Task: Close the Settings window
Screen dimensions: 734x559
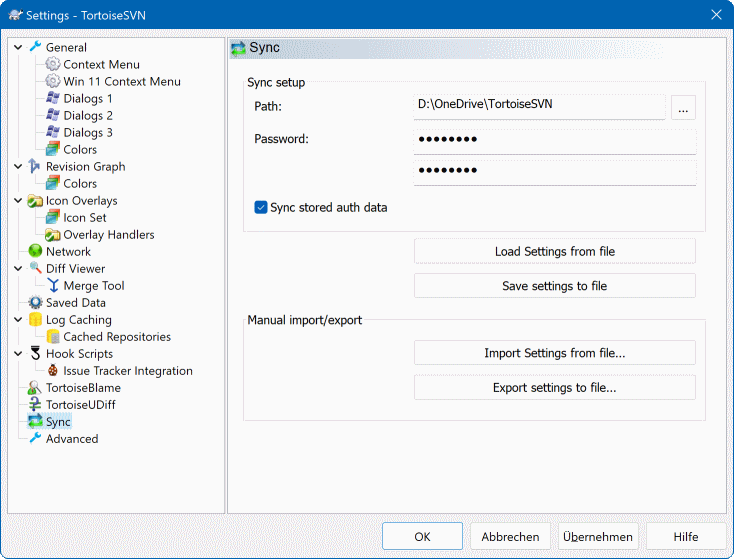Action: click(x=716, y=15)
